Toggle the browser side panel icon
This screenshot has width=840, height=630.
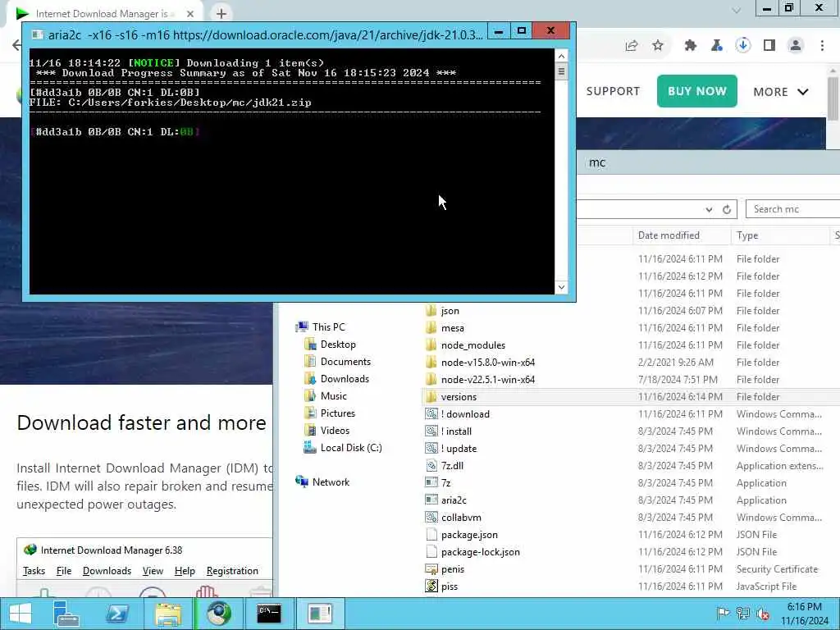click(769, 46)
